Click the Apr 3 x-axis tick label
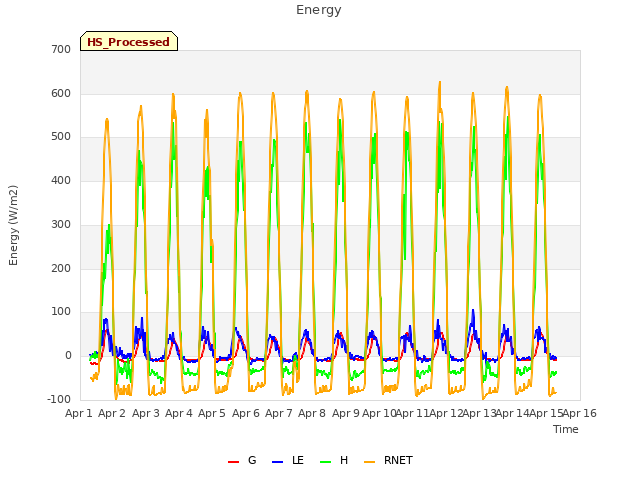Viewport: 640px width, 480px height. (x=146, y=413)
